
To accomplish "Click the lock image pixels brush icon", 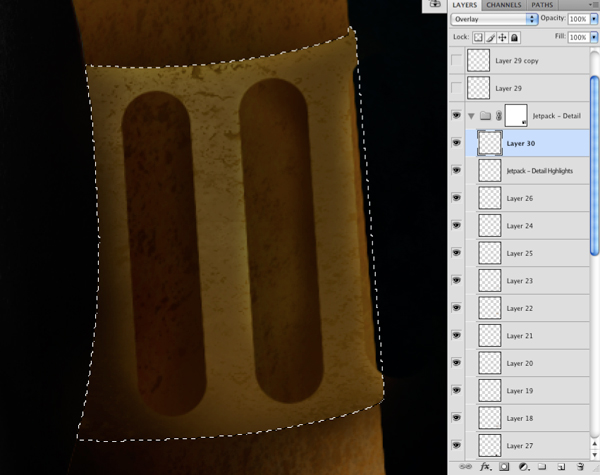I will (x=490, y=38).
